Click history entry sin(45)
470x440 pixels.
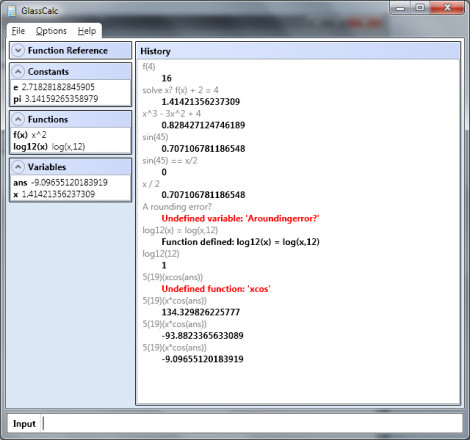coord(155,137)
